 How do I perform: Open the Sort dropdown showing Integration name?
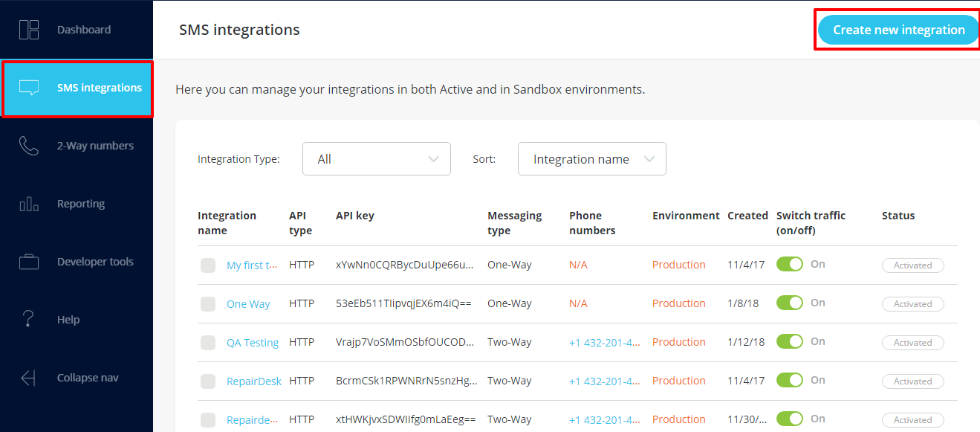point(592,159)
